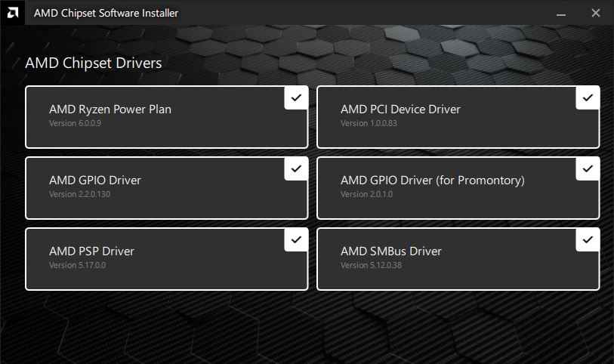Click the Version 2.2.0.130 text

pos(79,194)
